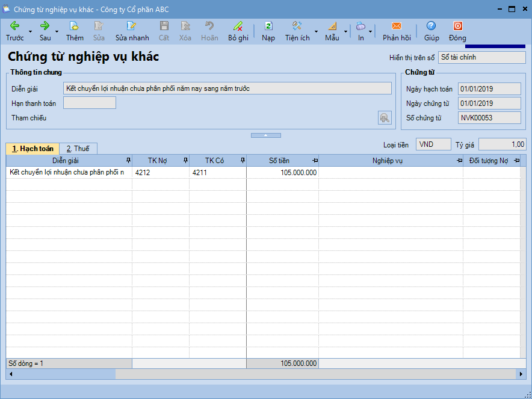Click the Thêm (add new) toolbar icon

click(x=75, y=26)
